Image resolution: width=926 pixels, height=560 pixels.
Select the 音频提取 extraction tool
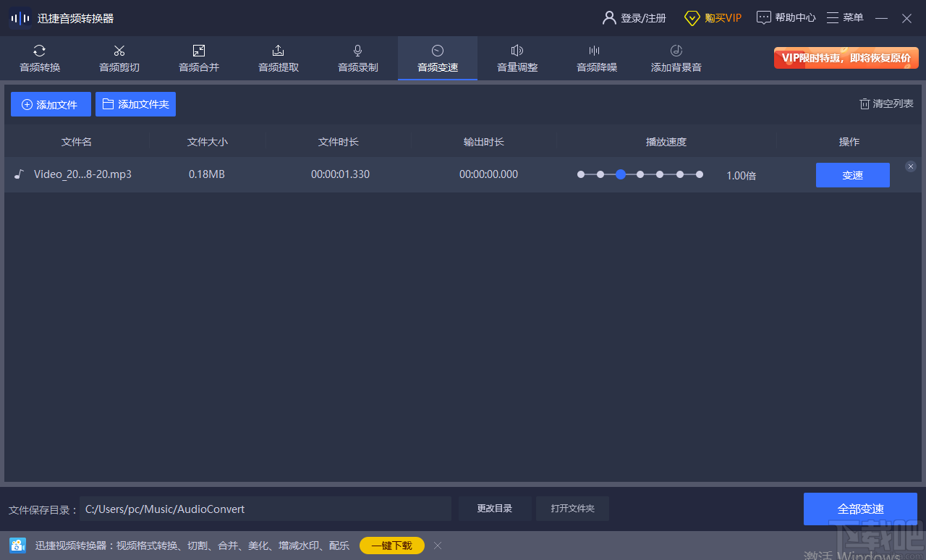(278, 58)
